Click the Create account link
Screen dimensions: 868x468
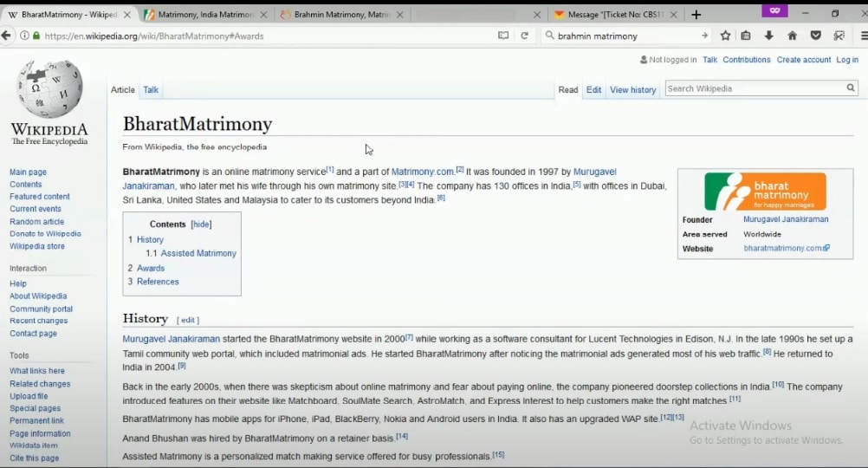click(803, 60)
